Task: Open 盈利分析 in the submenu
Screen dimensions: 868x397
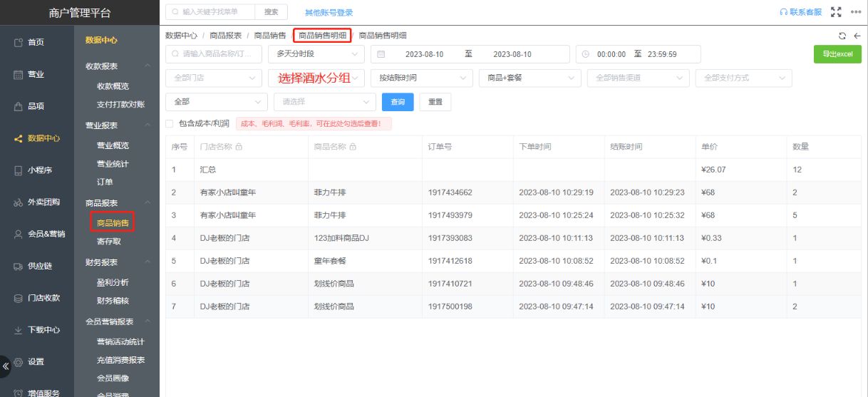Action: 113,282
